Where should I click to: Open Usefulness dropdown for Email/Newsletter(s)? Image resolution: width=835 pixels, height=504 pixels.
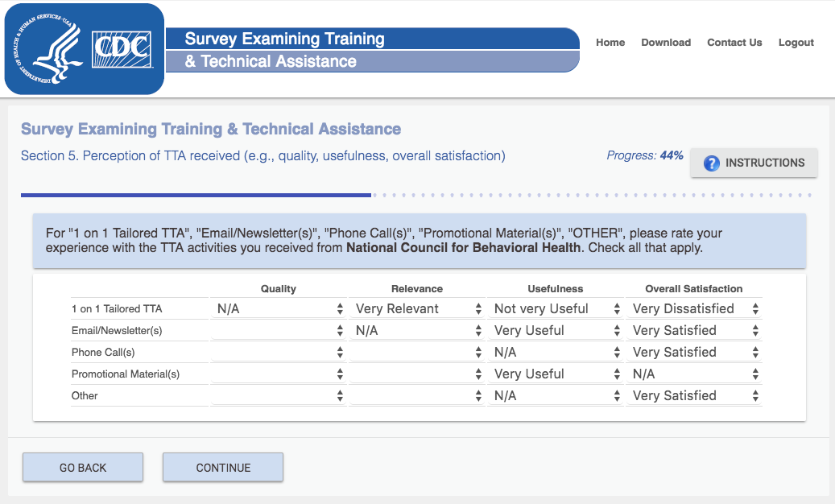[556, 331]
